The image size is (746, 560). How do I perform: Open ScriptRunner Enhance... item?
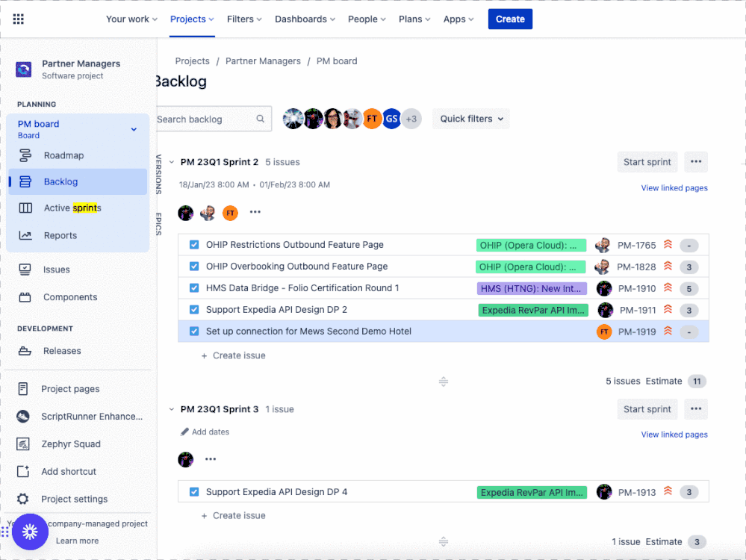point(91,417)
